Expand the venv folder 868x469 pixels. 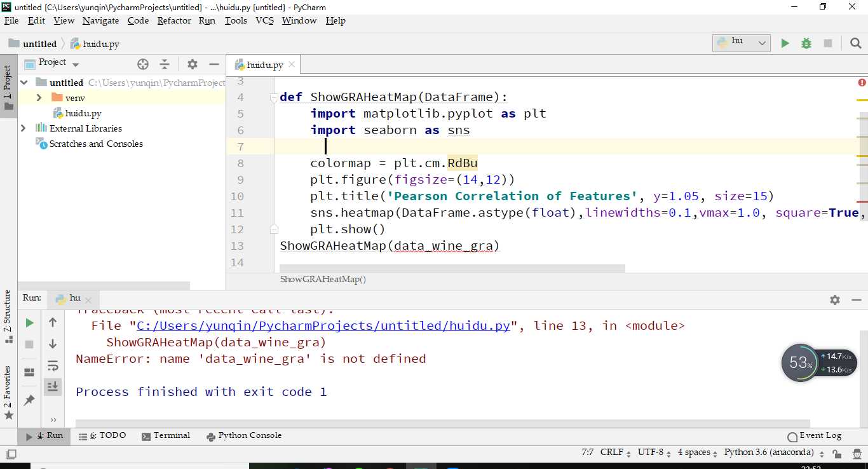tap(39, 98)
